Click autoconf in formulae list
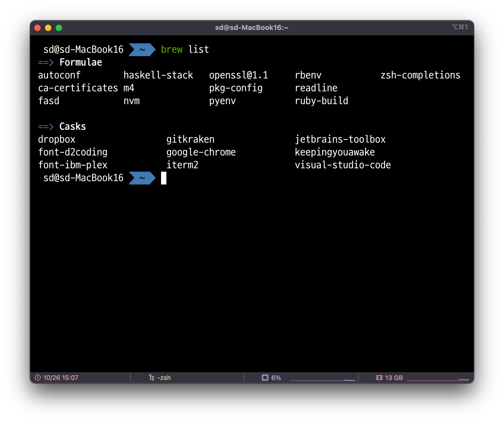 point(59,75)
